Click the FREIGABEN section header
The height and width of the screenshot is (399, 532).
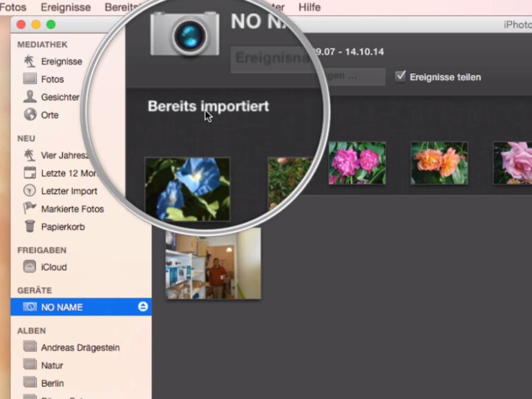(x=41, y=250)
